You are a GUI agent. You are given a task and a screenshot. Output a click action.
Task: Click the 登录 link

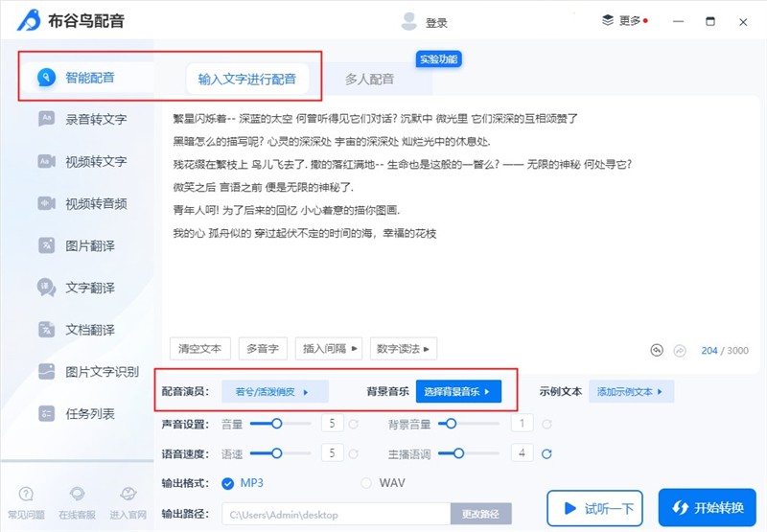(x=436, y=23)
